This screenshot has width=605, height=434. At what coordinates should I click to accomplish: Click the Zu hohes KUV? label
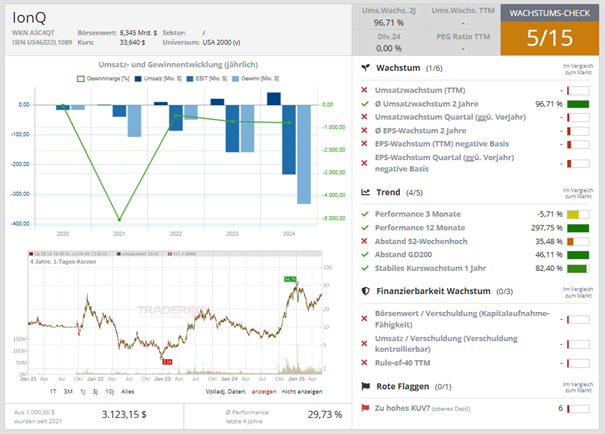[x=402, y=408]
